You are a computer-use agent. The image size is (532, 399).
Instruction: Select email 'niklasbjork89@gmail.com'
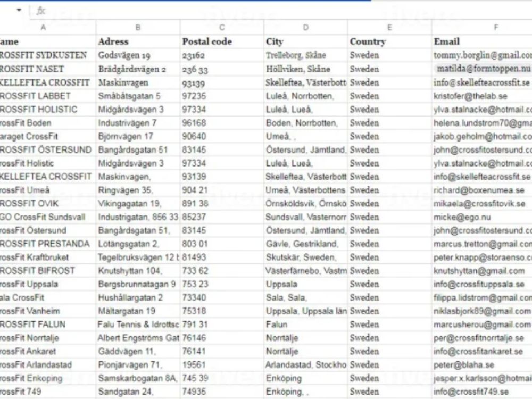point(482,311)
